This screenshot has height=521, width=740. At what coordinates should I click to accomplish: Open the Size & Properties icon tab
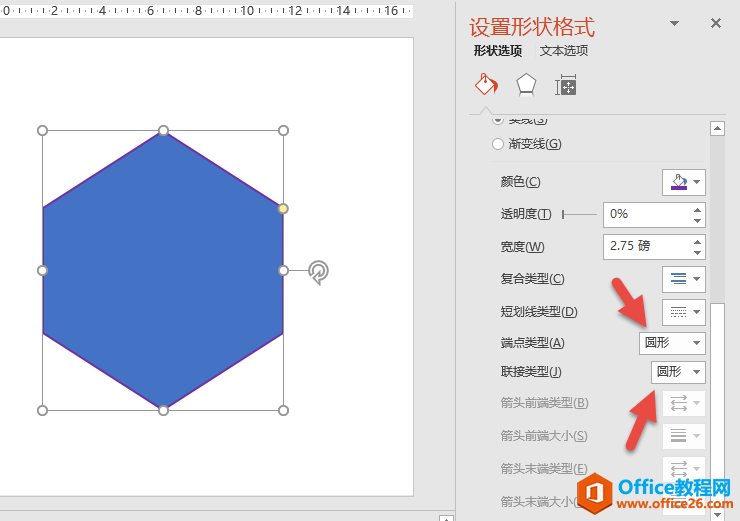click(566, 86)
